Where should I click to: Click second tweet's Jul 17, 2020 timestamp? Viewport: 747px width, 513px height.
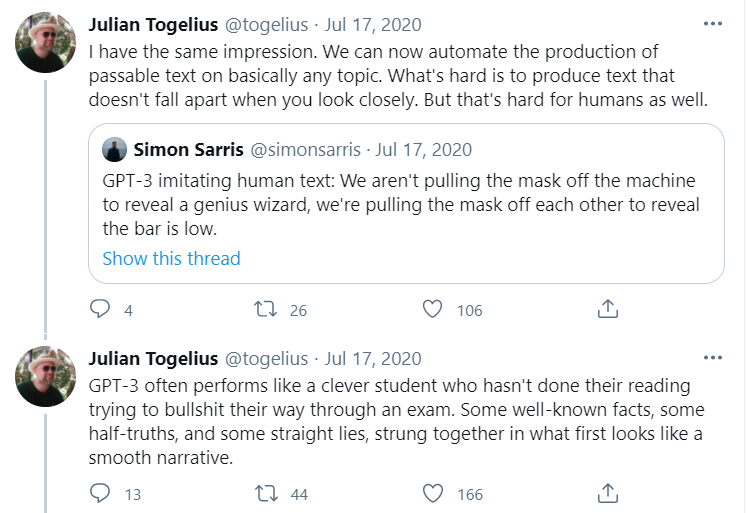coord(373,359)
